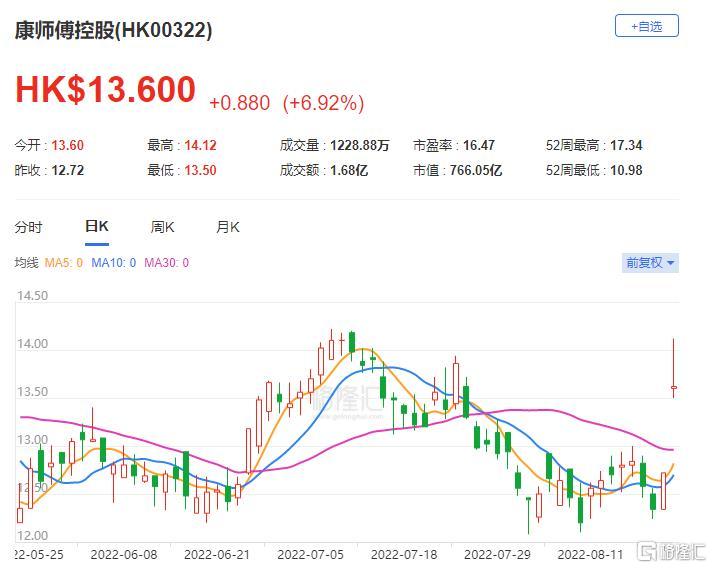712x568 pixels.
Task: Open the 周K weekly chart tab
Action: (x=162, y=227)
